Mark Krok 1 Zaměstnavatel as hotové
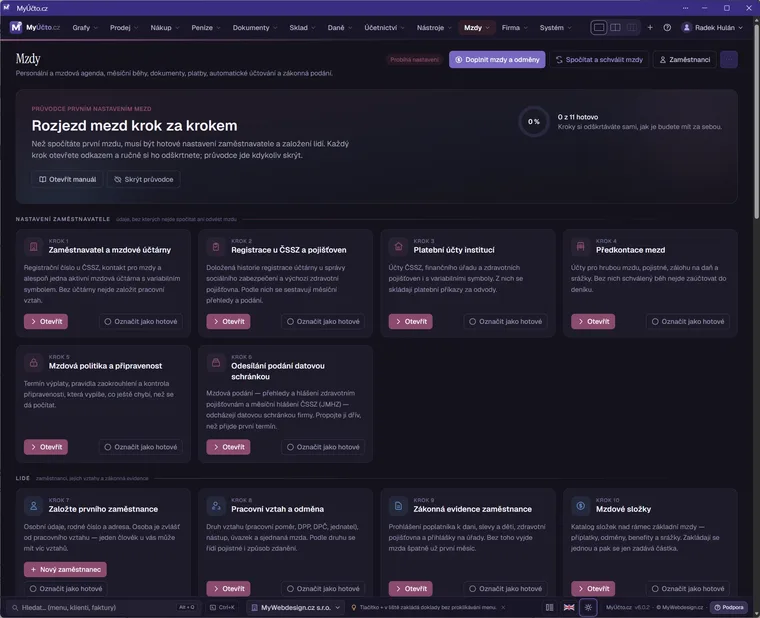Viewport: 760px width, 618px height. coord(141,321)
